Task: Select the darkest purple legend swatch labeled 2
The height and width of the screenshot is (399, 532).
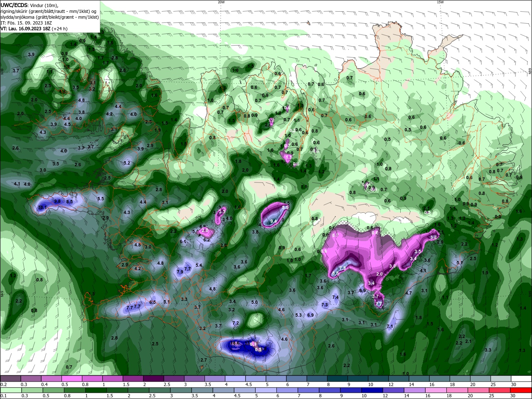Action: [153, 379]
